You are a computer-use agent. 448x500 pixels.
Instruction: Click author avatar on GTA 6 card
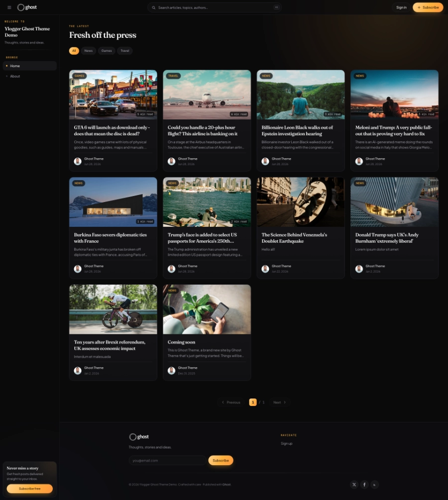[78, 161]
